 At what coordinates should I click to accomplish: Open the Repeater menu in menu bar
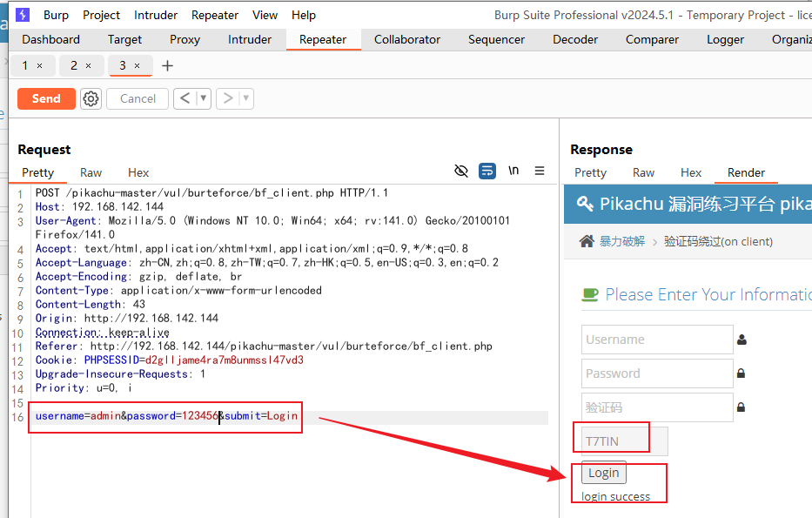click(215, 15)
